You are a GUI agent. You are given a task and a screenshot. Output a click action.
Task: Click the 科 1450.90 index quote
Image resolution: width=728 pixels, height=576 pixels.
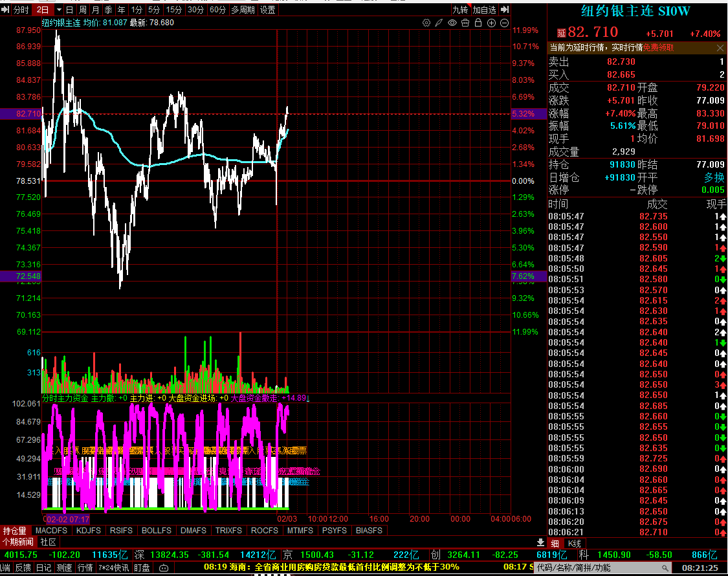click(x=648, y=555)
